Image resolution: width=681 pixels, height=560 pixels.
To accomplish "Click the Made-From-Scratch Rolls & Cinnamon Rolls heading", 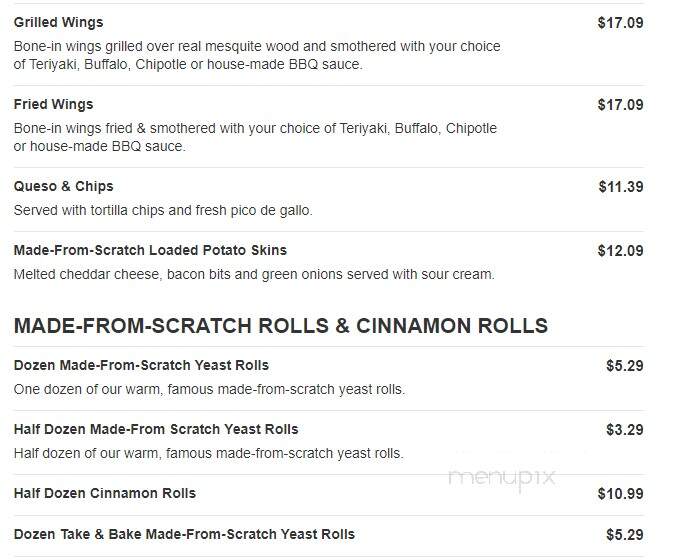I will point(281,326).
